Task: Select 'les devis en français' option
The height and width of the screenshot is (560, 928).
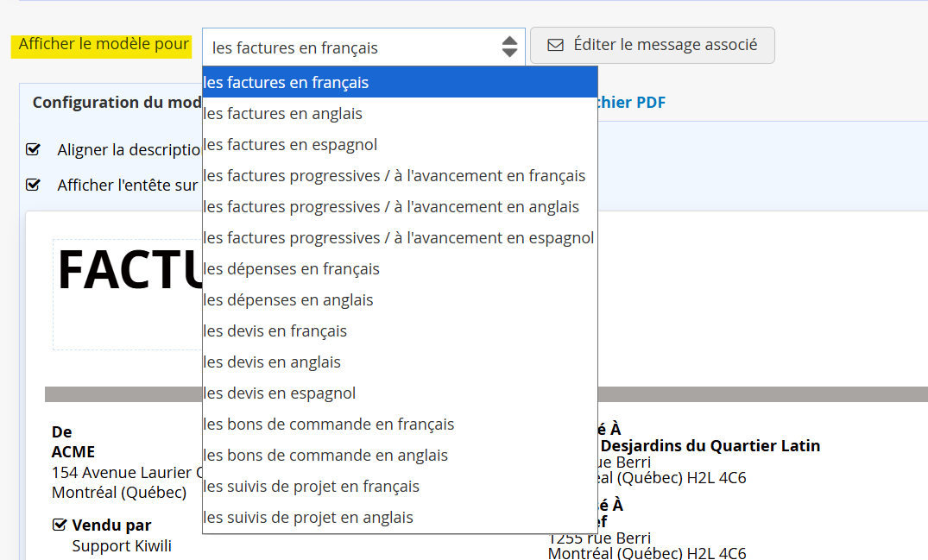Action: point(400,330)
